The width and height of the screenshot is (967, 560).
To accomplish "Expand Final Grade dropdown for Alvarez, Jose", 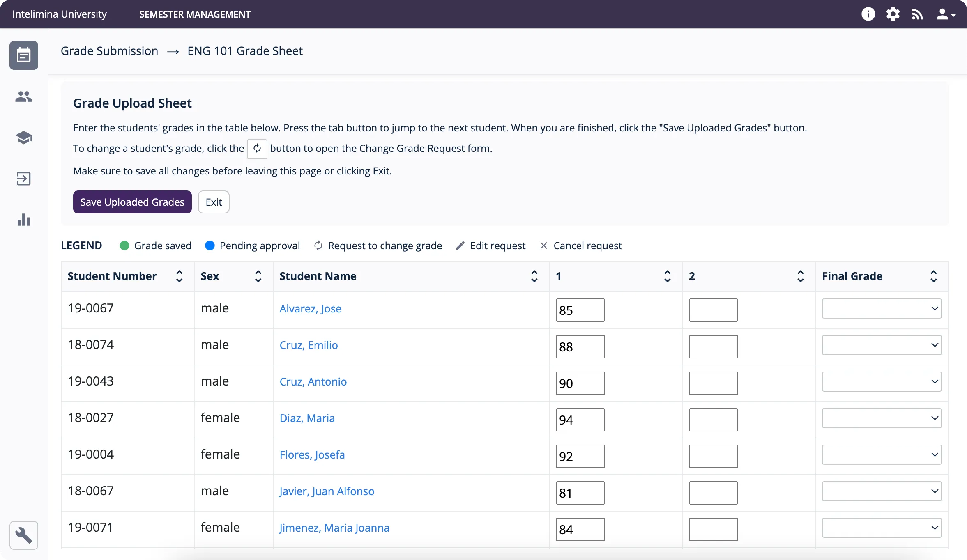I will 882,309.
